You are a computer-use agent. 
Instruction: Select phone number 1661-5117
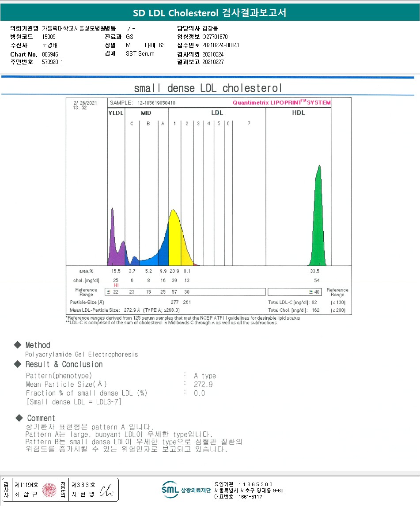click(250, 497)
